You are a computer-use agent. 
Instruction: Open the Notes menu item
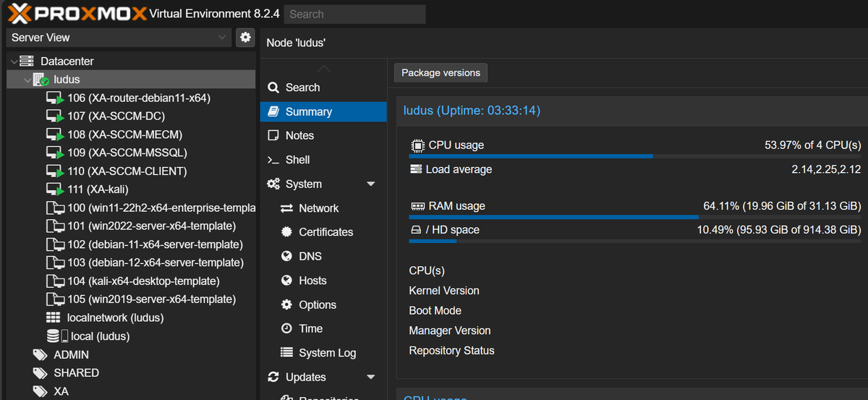coord(299,136)
